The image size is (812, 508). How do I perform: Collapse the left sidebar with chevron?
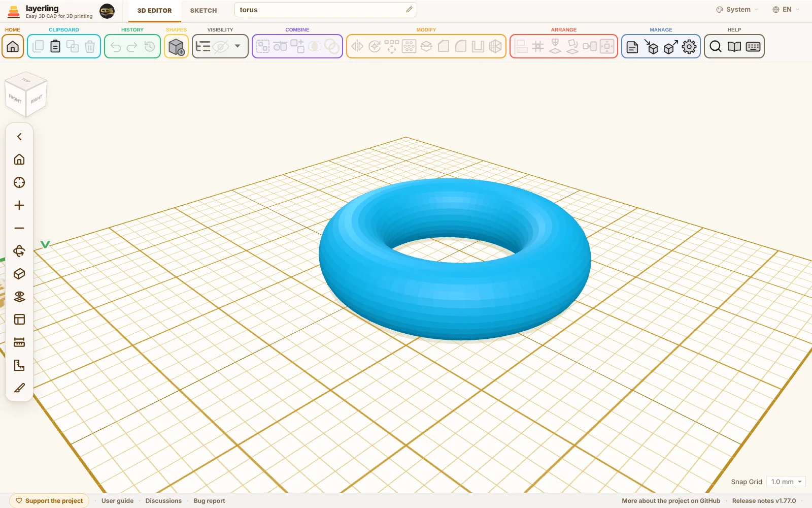(19, 137)
